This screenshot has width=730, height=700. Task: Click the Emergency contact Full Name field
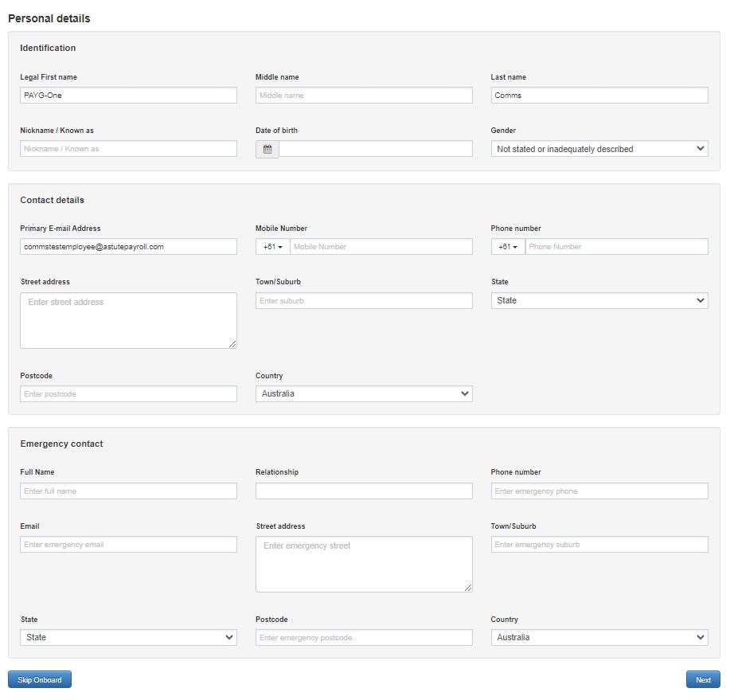[128, 491]
